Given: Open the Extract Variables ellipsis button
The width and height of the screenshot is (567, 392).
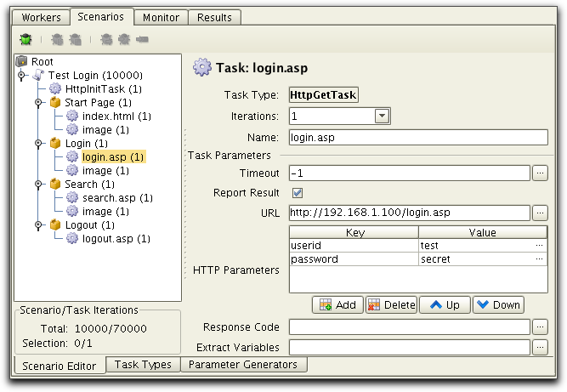Looking at the screenshot, I should 540,348.
